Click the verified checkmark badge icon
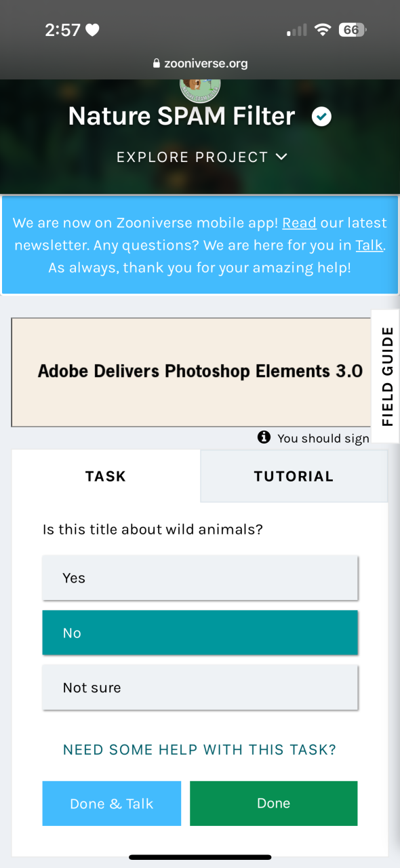400x868 pixels. (x=321, y=117)
